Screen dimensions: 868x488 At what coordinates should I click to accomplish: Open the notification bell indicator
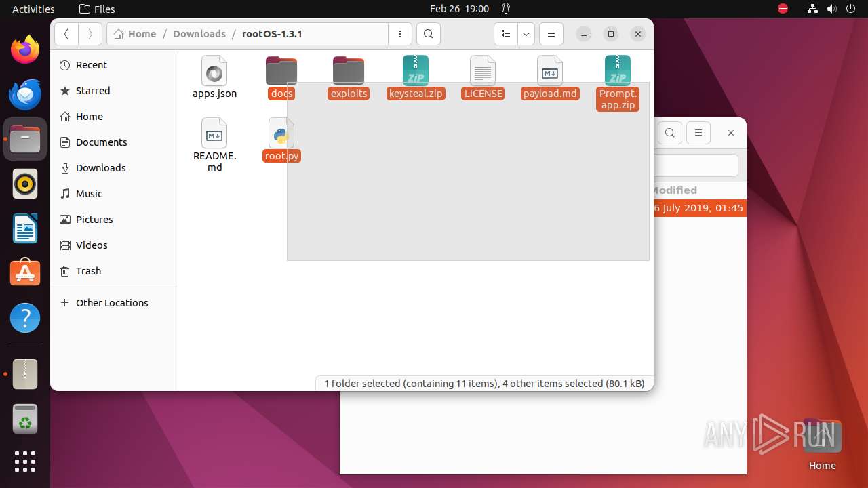[506, 9]
